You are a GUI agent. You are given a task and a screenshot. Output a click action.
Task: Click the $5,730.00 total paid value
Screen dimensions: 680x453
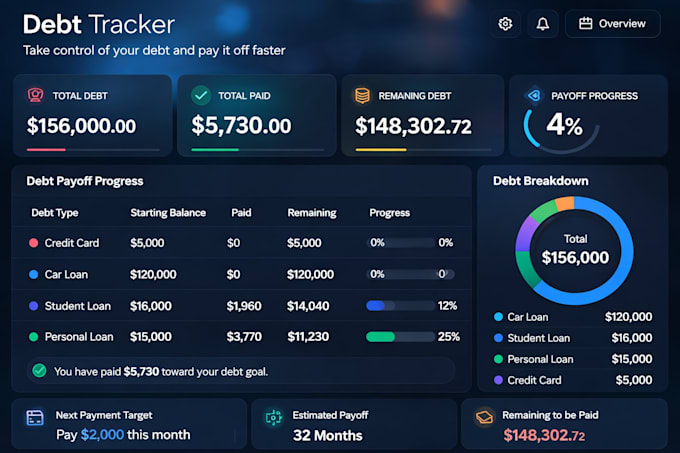(241, 126)
